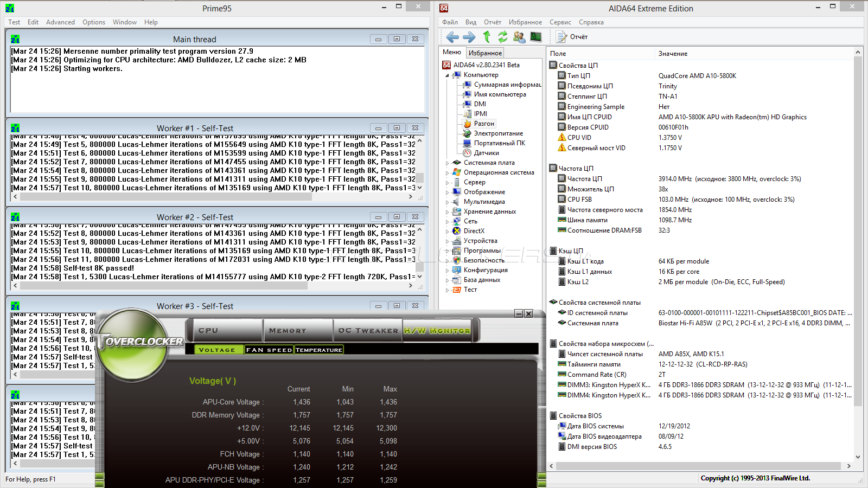The image size is (868, 488).
Task: Open the AIDA64 Справка menu
Action: [591, 22]
